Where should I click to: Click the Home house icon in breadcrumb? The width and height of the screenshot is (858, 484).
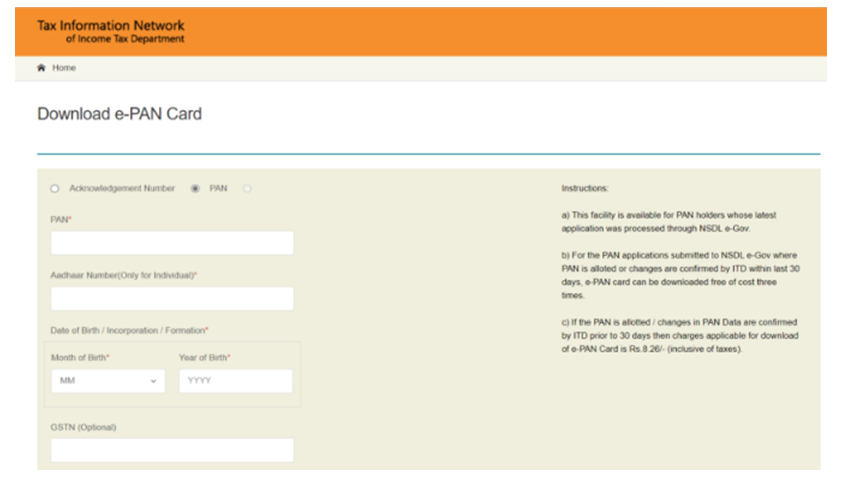point(41,68)
